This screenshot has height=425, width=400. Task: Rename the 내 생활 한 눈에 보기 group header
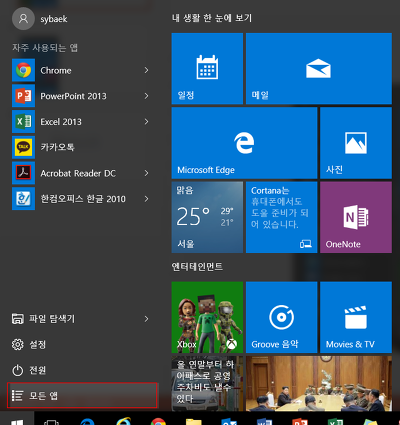(212, 18)
